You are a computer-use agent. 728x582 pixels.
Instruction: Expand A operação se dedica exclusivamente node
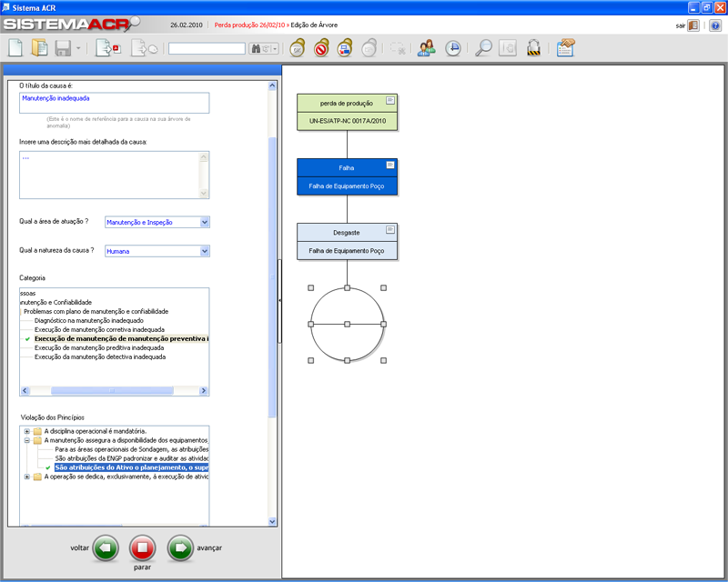(27, 477)
